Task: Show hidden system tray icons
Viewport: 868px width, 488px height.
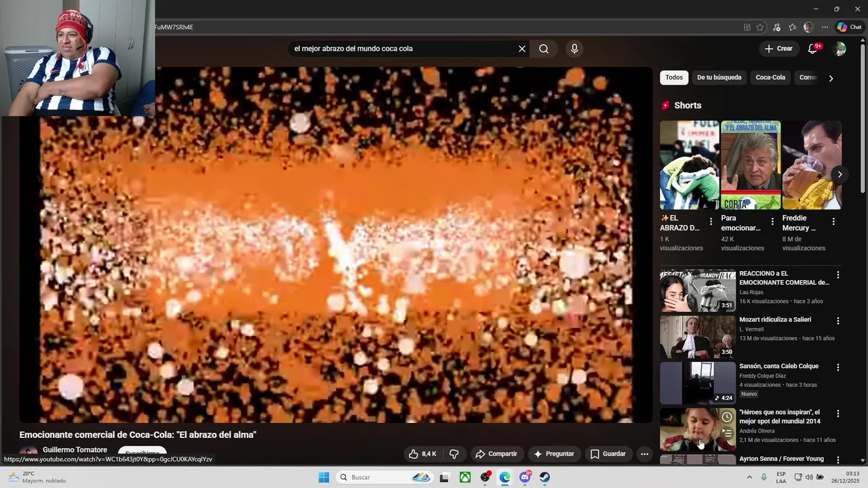Action: [x=749, y=477]
